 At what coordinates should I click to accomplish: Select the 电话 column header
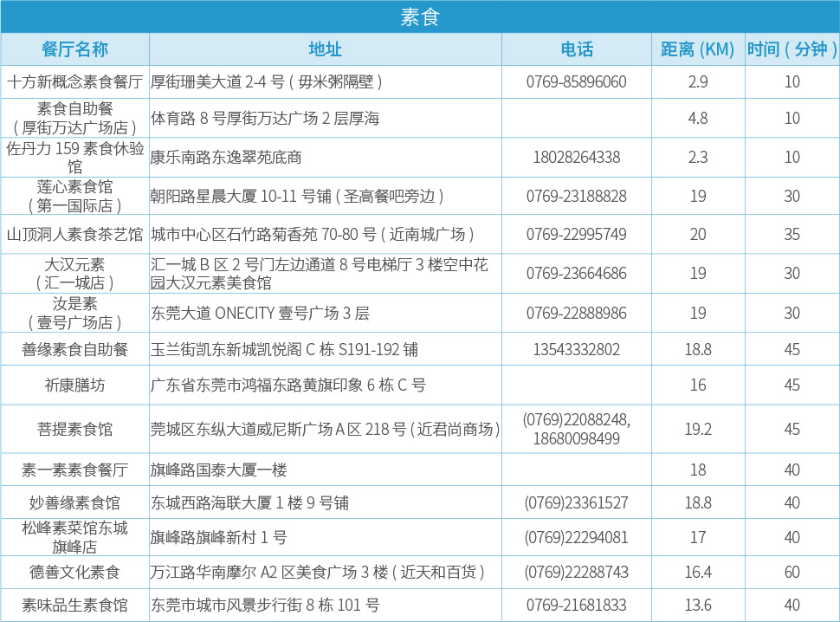pyautogui.click(x=577, y=49)
